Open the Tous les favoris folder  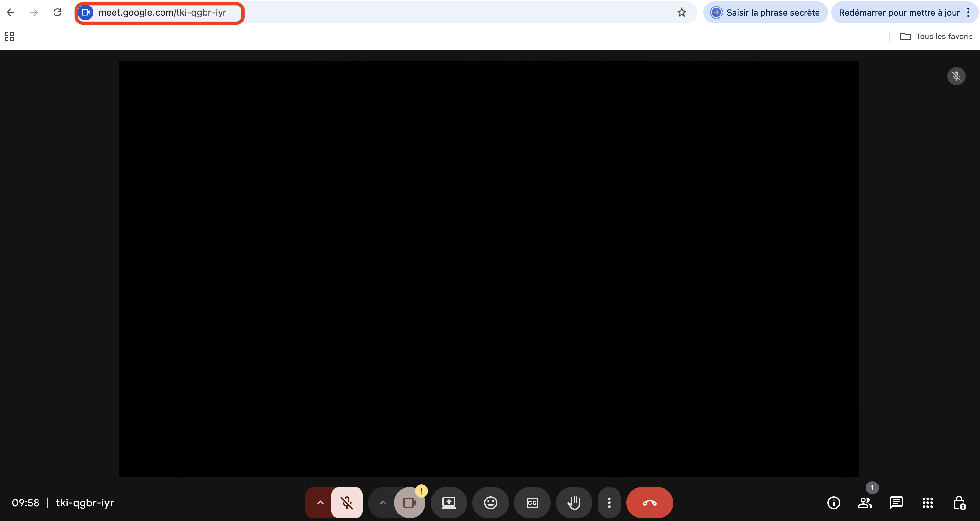(936, 37)
